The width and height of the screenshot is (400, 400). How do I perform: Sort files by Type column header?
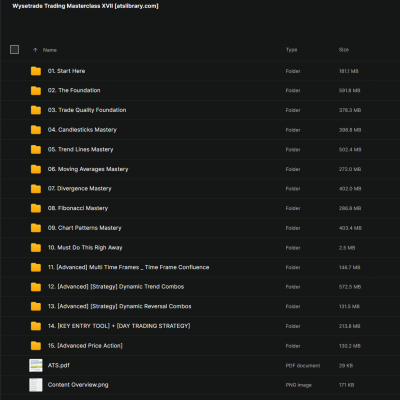point(291,50)
